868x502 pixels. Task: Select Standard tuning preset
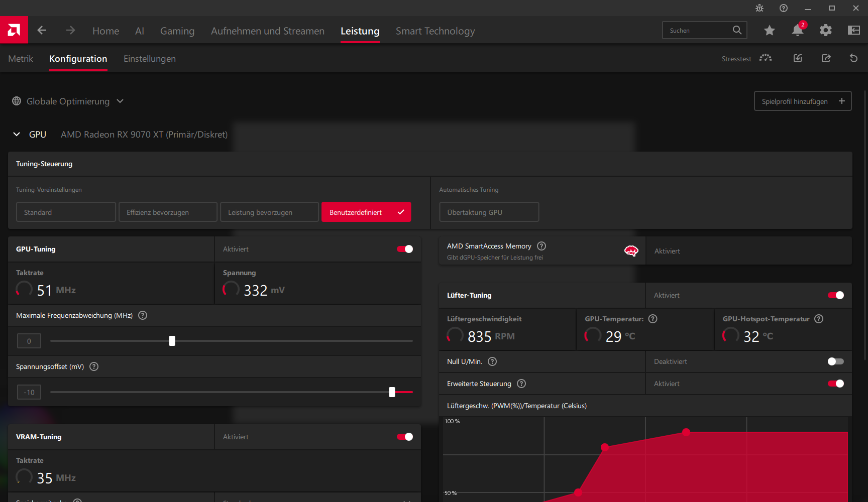[x=66, y=212]
